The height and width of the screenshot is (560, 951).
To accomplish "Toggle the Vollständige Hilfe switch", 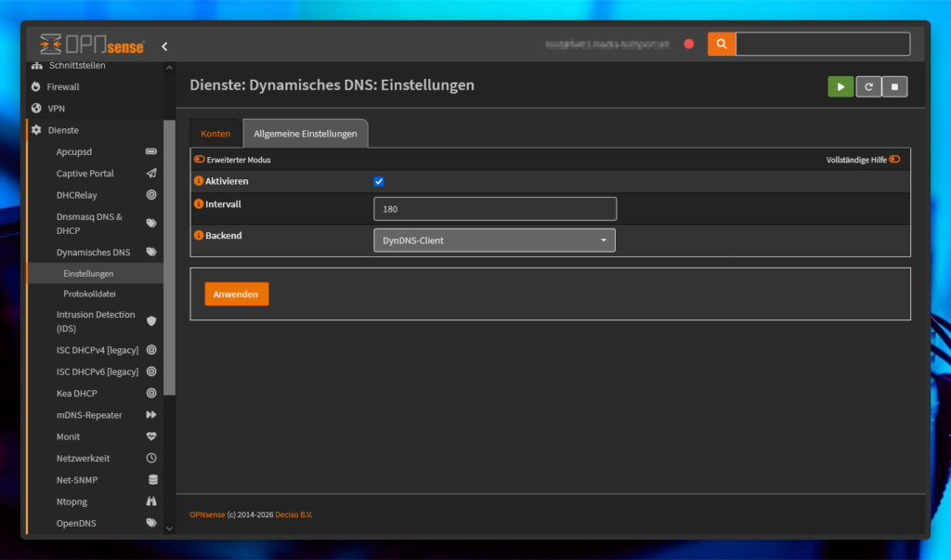I will click(894, 160).
